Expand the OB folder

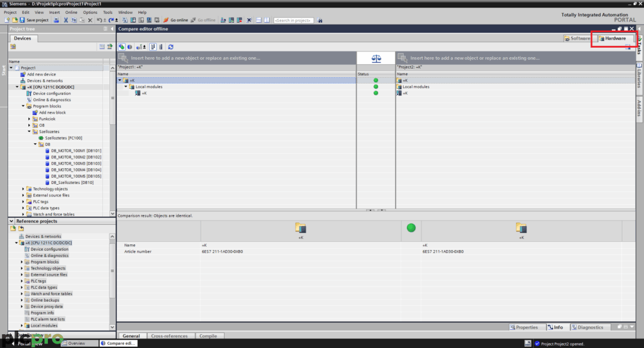click(29, 125)
